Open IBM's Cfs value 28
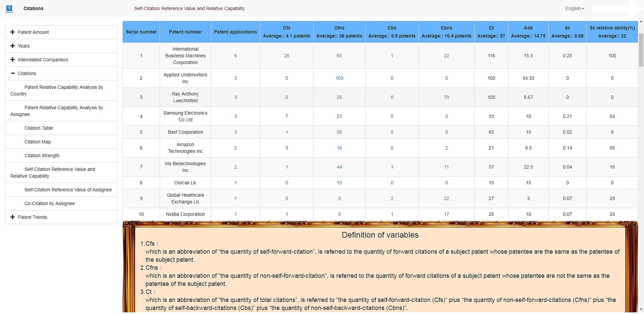The image size is (644, 314). point(286,56)
